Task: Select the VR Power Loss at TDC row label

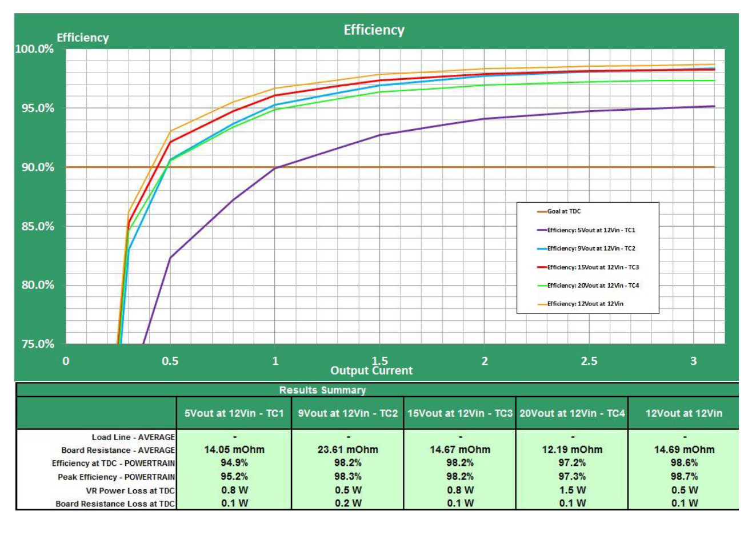Action: tap(130, 490)
